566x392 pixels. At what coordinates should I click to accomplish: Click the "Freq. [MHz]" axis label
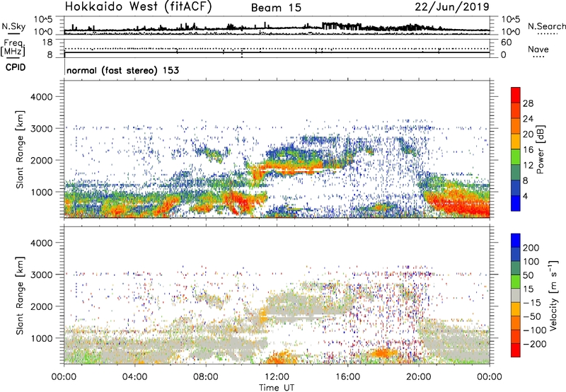[x=13, y=47]
